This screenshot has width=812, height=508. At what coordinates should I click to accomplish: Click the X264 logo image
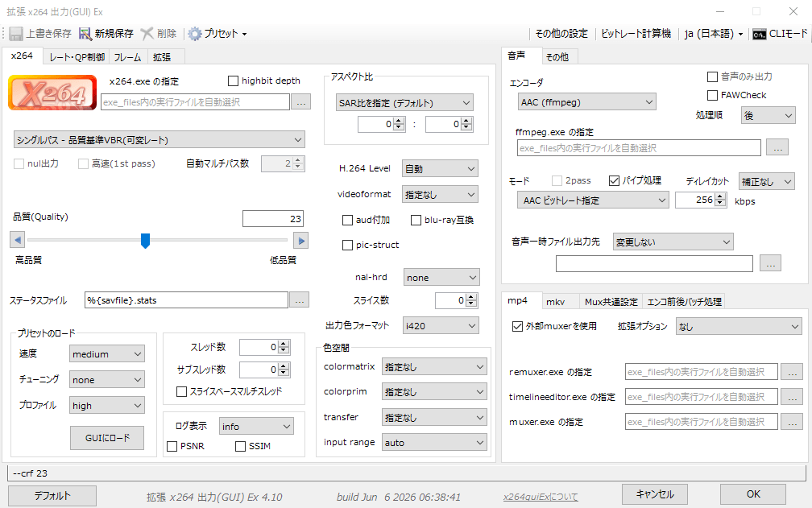(x=52, y=93)
